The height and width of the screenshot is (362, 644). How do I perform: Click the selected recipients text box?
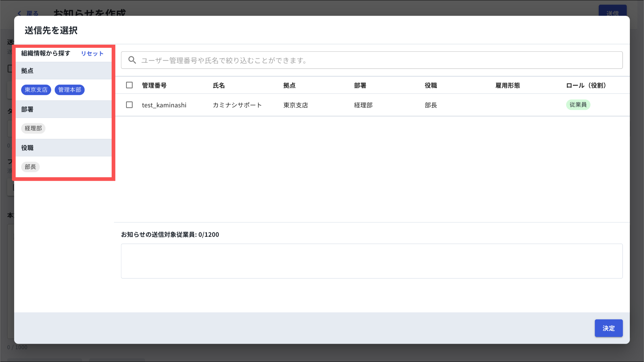point(372,261)
